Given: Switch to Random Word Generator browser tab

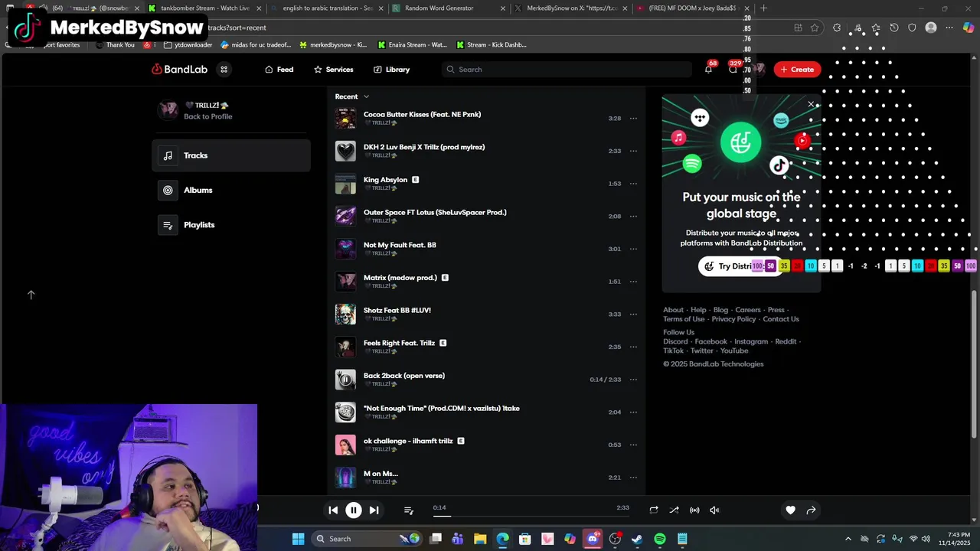Looking at the screenshot, I should point(449,8).
